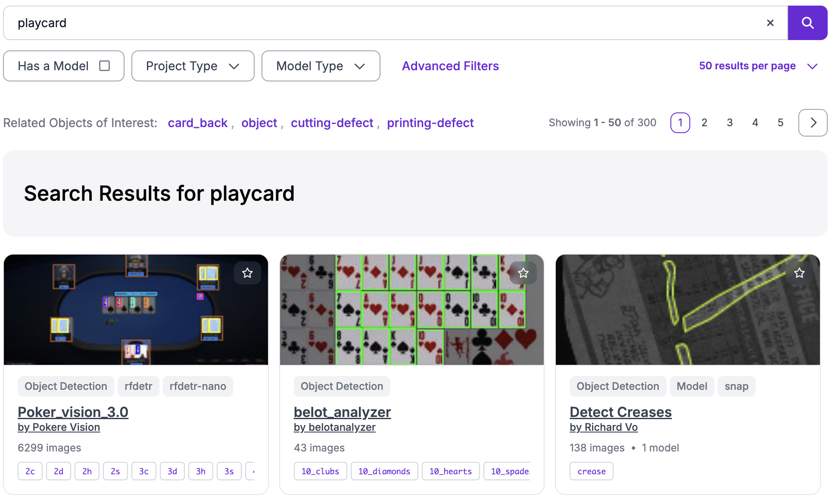Click the purple search magnifier button
The image size is (835, 504).
(807, 23)
